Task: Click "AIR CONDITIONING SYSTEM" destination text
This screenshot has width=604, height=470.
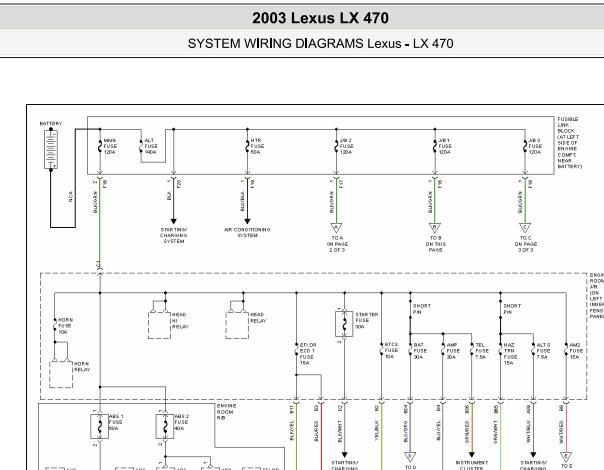Action: [x=247, y=233]
